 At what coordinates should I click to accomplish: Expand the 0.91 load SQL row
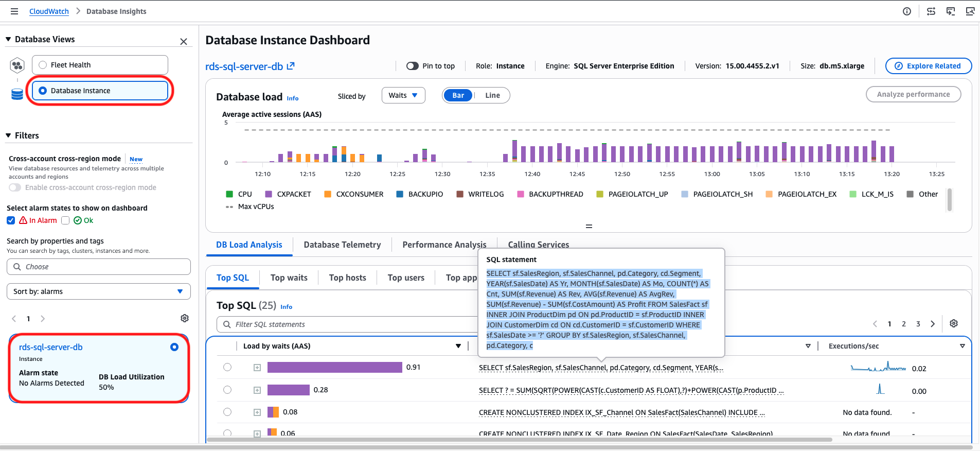tap(257, 368)
